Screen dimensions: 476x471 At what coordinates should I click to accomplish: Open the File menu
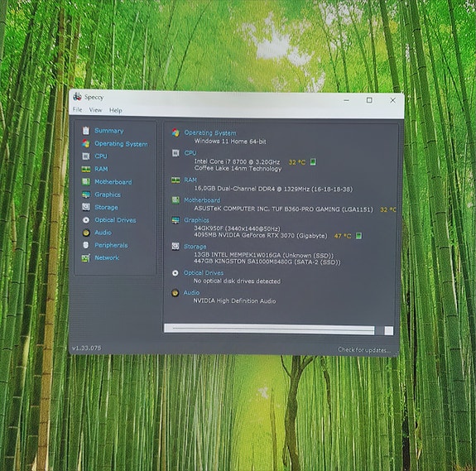pyautogui.click(x=78, y=109)
